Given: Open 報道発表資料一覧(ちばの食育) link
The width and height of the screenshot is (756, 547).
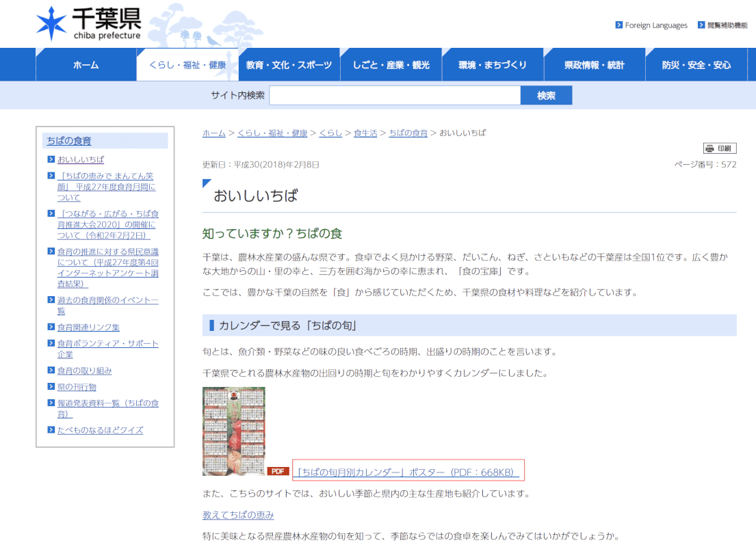Looking at the screenshot, I should tap(108, 408).
